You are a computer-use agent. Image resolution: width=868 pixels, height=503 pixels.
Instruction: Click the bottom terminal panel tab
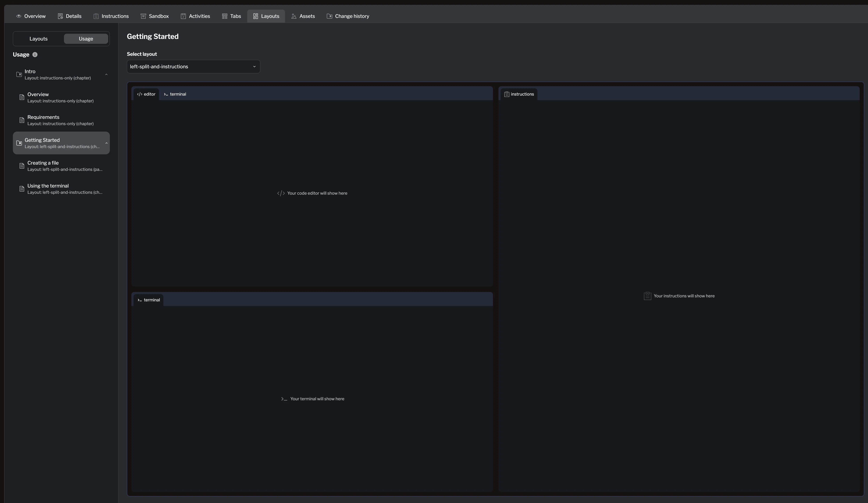click(148, 300)
